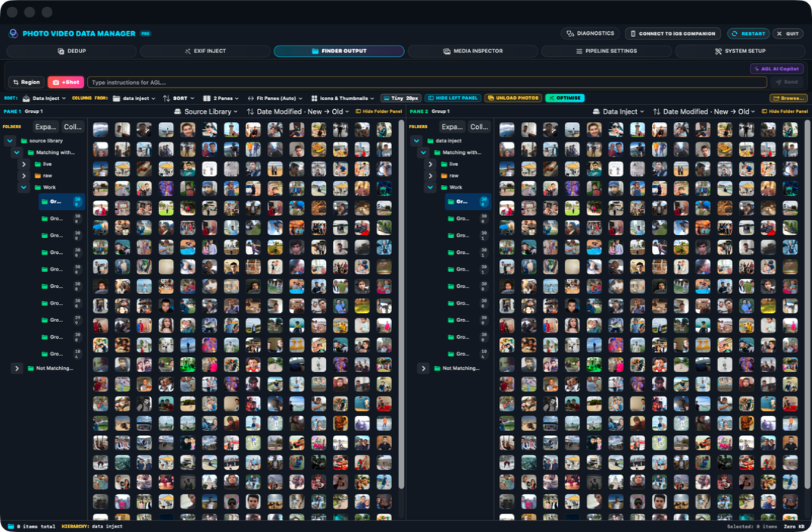Toggle the Hide Left Panel button

pos(453,98)
